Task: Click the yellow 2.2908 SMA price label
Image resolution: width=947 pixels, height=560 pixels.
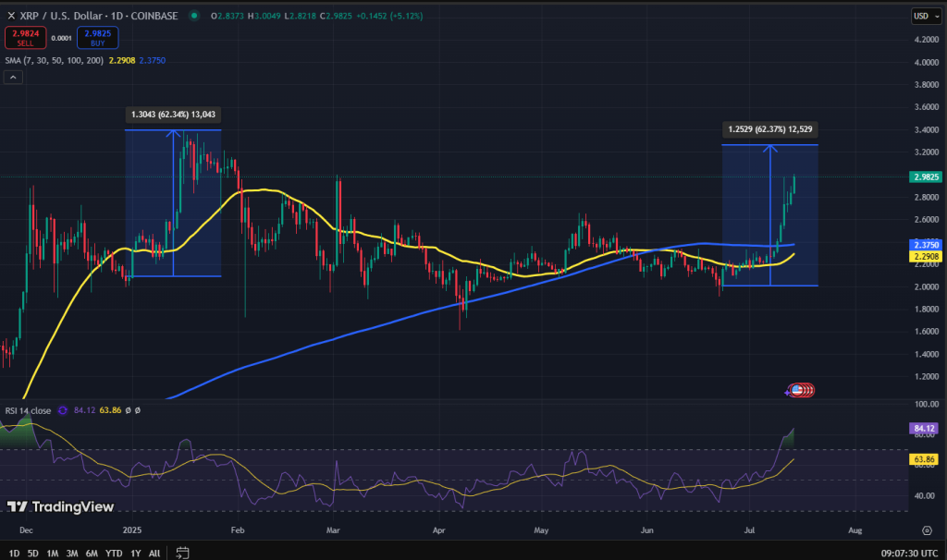Action: pos(926,256)
